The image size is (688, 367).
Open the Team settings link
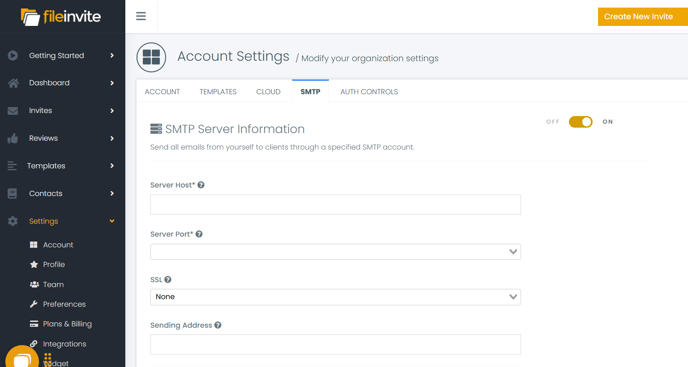point(54,284)
